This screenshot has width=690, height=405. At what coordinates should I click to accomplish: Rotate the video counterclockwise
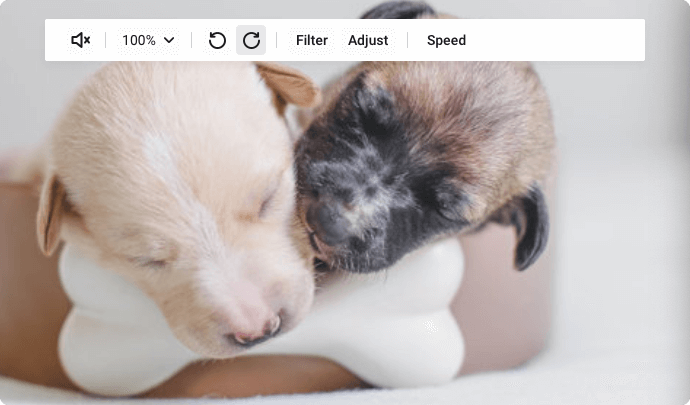(x=217, y=40)
